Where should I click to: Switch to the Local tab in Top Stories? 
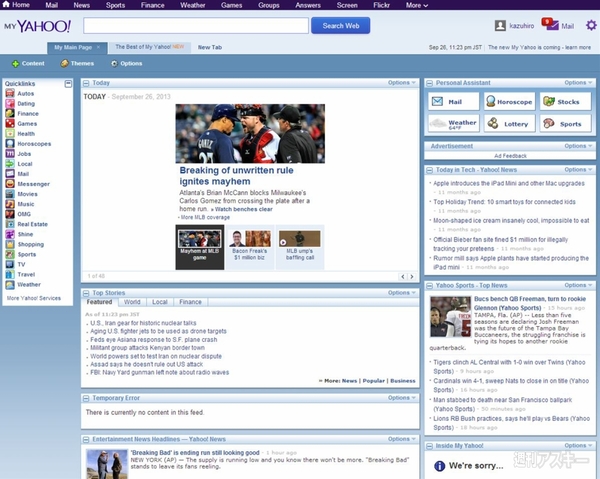tap(160, 302)
